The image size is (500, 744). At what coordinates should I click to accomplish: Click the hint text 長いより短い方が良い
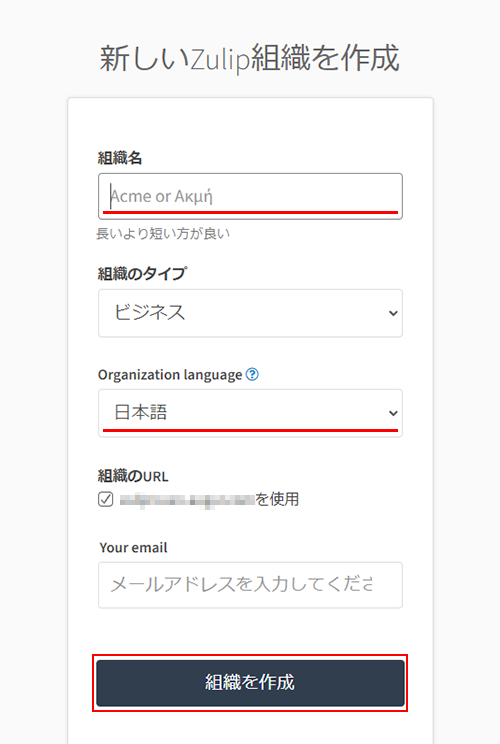tap(163, 233)
